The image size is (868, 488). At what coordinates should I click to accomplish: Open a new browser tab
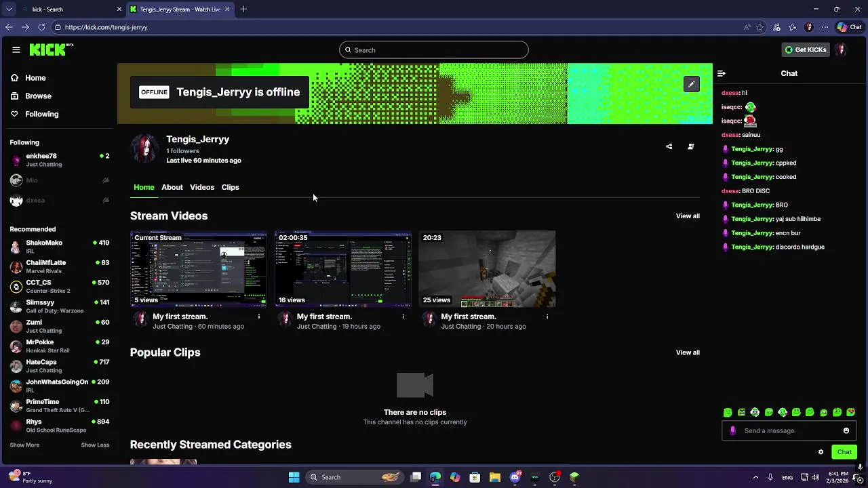[243, 9]
